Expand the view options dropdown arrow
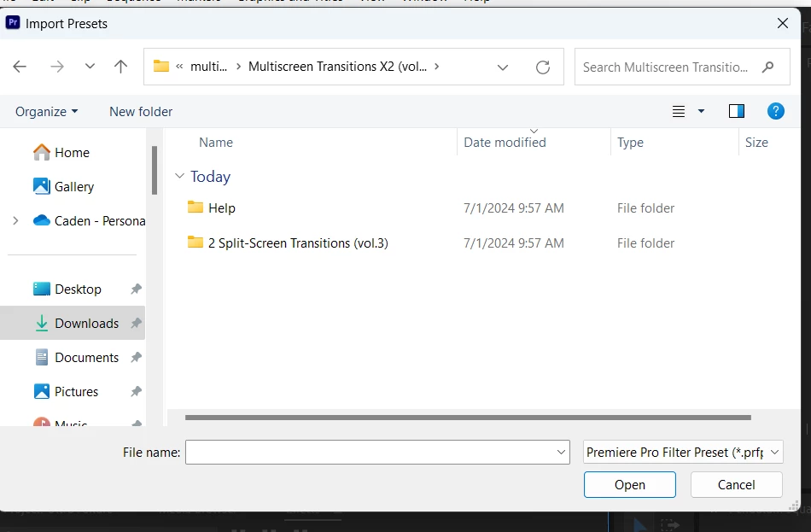 702,111
